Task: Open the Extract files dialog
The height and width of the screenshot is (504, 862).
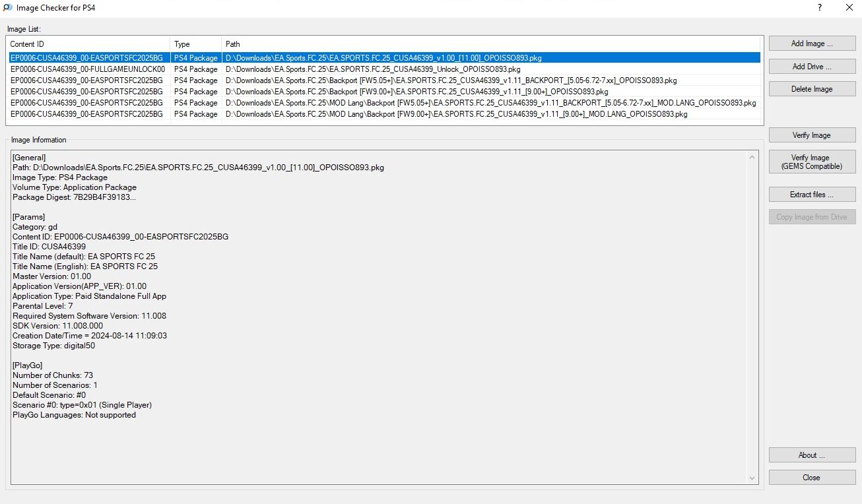Action: click(x=812, y=195)
